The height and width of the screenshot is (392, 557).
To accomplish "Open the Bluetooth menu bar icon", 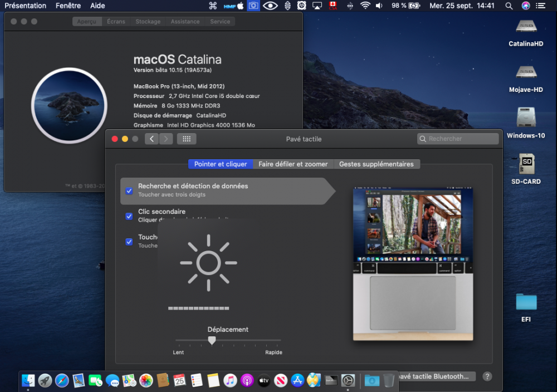I will click(x=350, y=6).
